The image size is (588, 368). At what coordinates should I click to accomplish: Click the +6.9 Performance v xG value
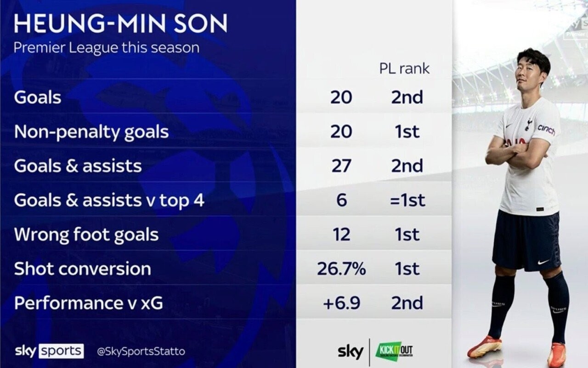tap(341, 303)
